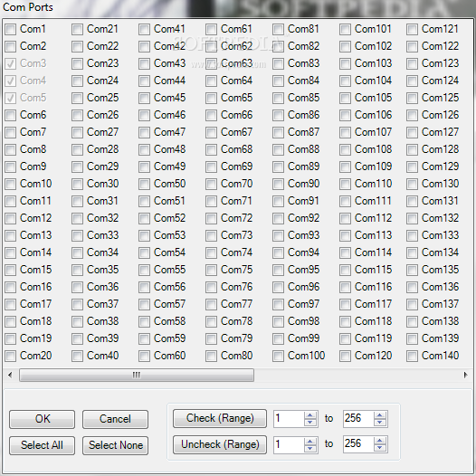The height and width of the screenshot is (476, 476).
Task: Click the Check (Range) button
Action: [220, 418]
